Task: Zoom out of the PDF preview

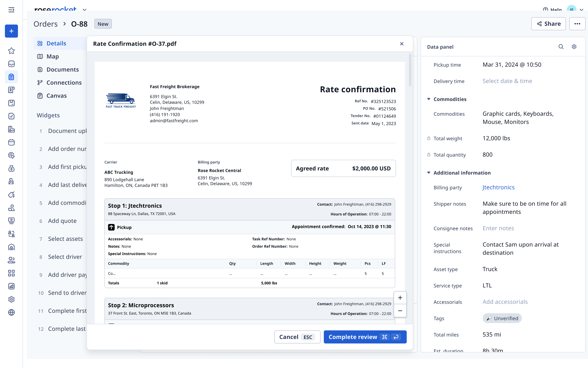Action: tap(400, 311)
